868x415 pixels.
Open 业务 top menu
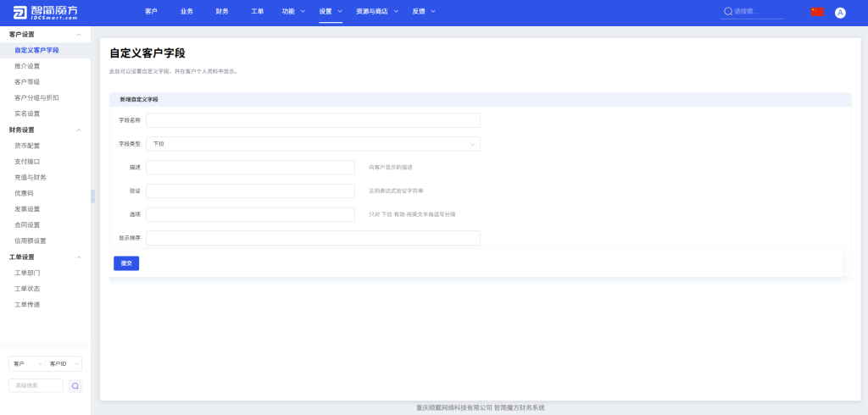(x=186, y=11)
